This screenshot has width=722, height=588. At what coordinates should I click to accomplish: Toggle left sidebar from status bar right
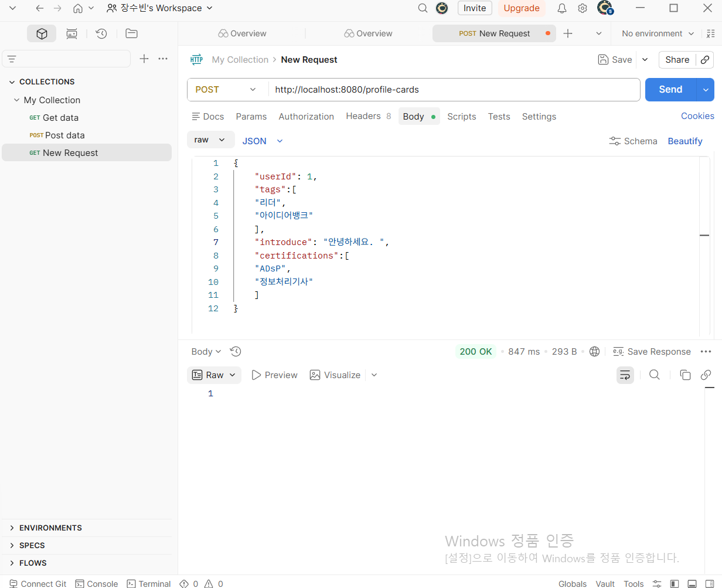coord(675,584)
